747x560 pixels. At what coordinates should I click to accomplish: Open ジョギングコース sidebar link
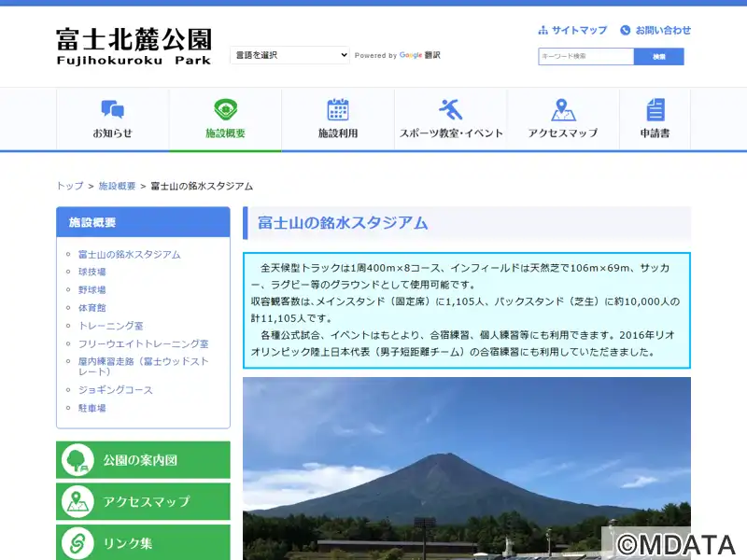(116, 389)
